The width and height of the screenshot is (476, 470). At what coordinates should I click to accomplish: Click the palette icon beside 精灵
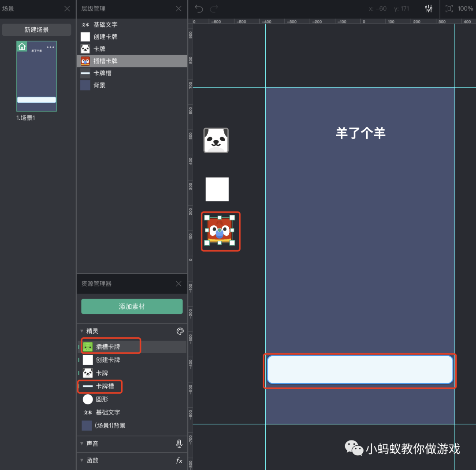(180, 331)
